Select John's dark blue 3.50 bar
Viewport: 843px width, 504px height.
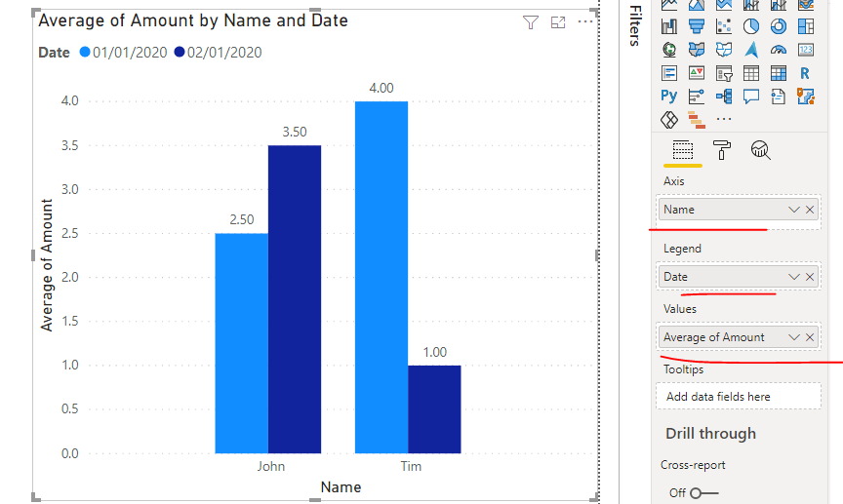coord(295,299)
